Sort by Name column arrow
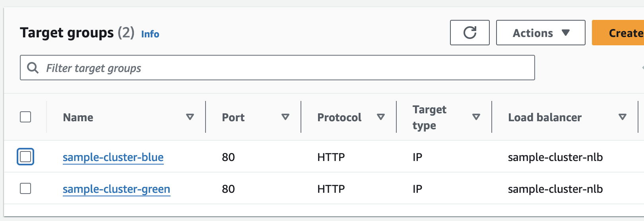The width and height of the screenshot is (644, 221). pyautogui.click(x=190, y=117)
